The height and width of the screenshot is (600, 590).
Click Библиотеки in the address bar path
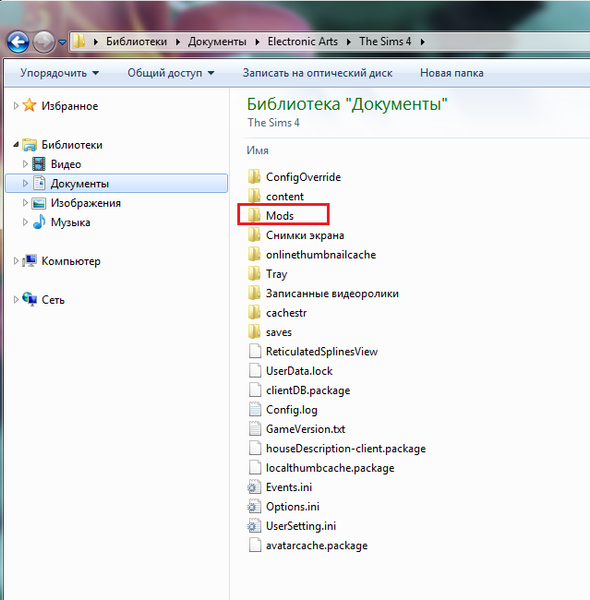(137, 41)
